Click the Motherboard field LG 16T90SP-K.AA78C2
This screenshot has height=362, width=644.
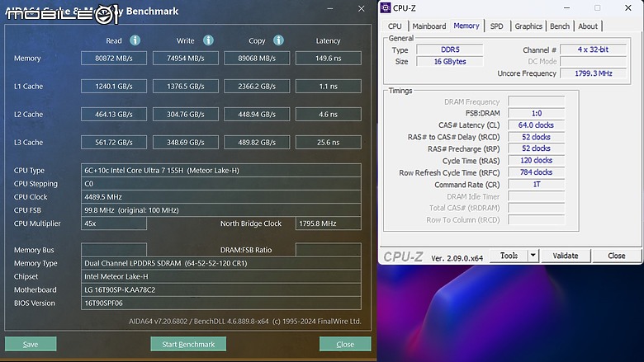(221, 289)
